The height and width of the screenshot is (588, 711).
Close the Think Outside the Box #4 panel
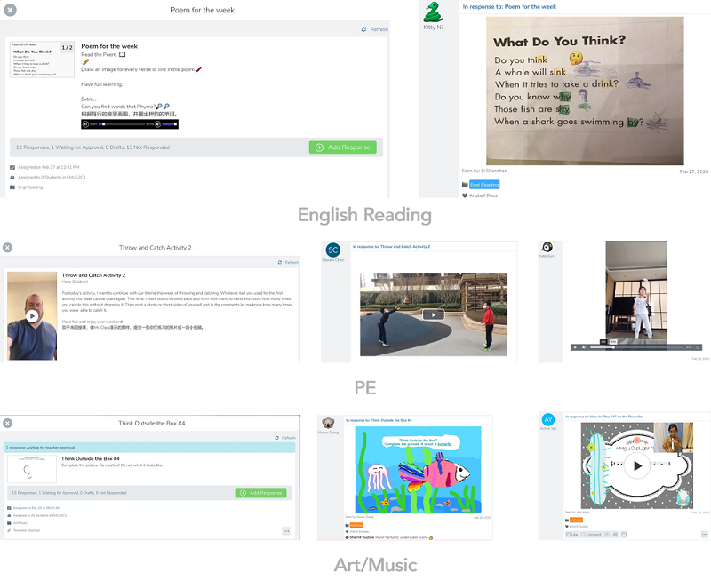[7, 424]
